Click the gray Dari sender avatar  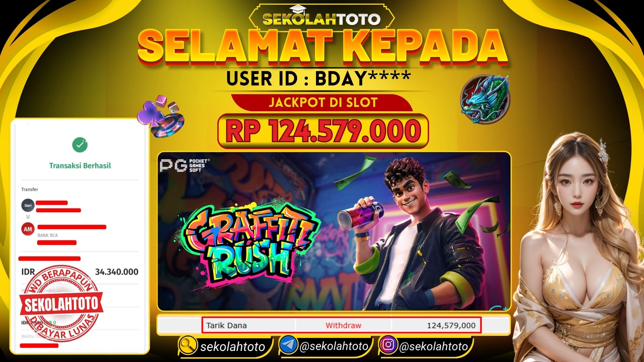[28, 205]
